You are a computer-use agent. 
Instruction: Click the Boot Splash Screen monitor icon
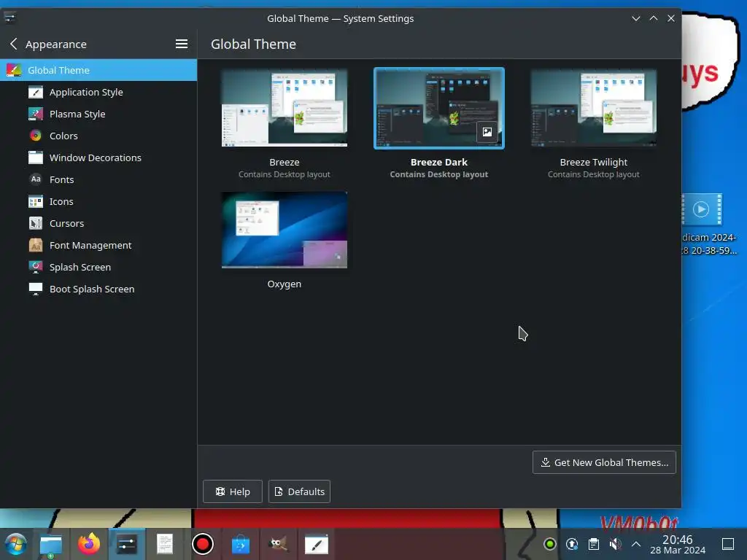pos(36,289)
